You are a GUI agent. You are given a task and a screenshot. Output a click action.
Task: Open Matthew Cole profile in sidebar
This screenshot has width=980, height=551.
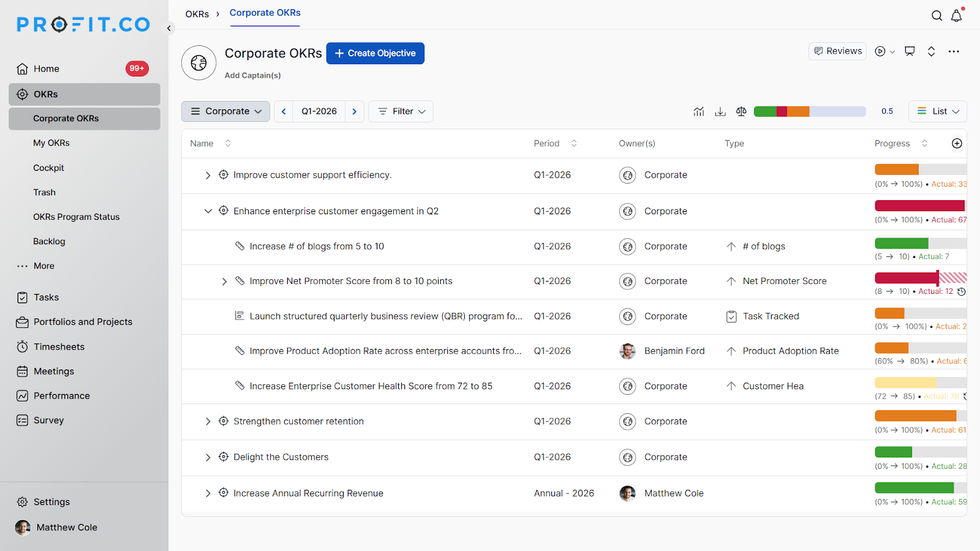point(56,528)
